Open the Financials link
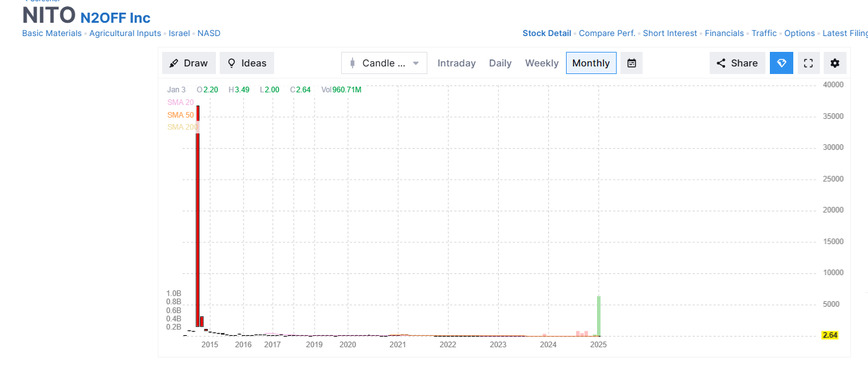Image resolution: width=868 pixels, height=365 pixels. coord(724,34)
